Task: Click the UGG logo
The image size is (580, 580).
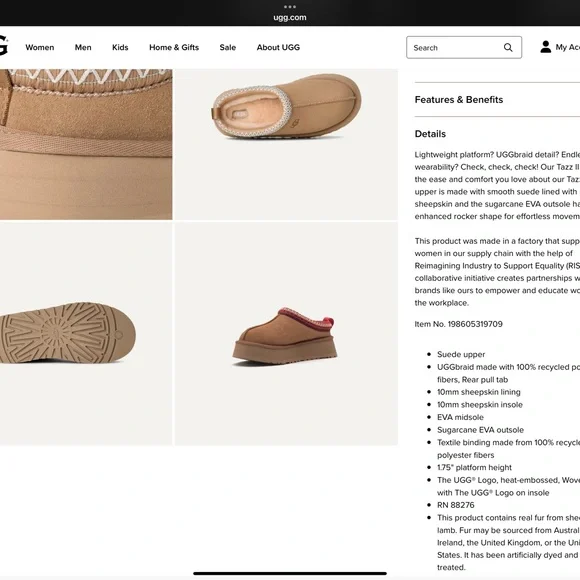Action: click(3, 45)
